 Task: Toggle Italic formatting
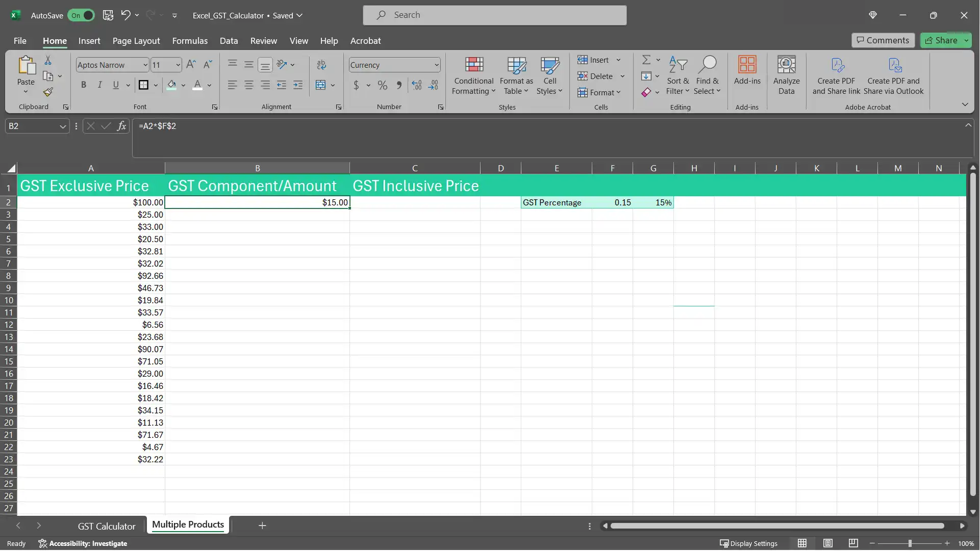click(x=100, y=85)
